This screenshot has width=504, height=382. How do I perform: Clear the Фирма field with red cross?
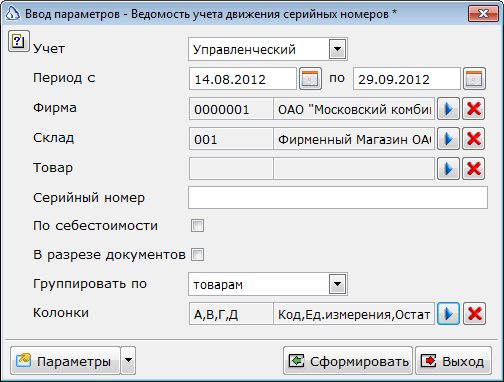pos(474,109)
